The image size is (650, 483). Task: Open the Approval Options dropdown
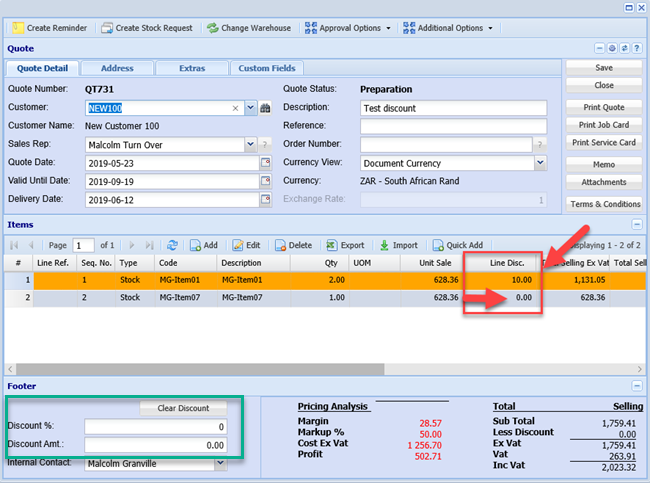coord(348,27)
